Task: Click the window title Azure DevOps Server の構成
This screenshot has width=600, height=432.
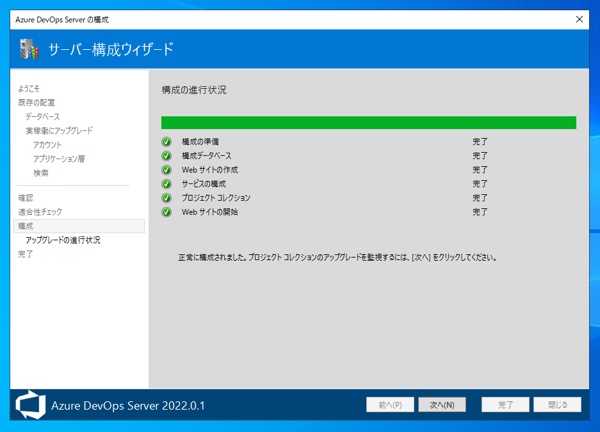Action: [62, 20]
